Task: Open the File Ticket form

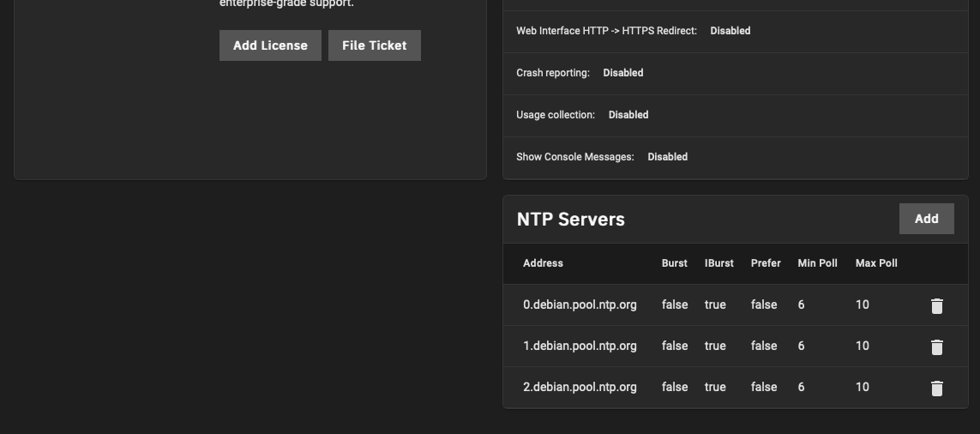Action: [375, 45]
